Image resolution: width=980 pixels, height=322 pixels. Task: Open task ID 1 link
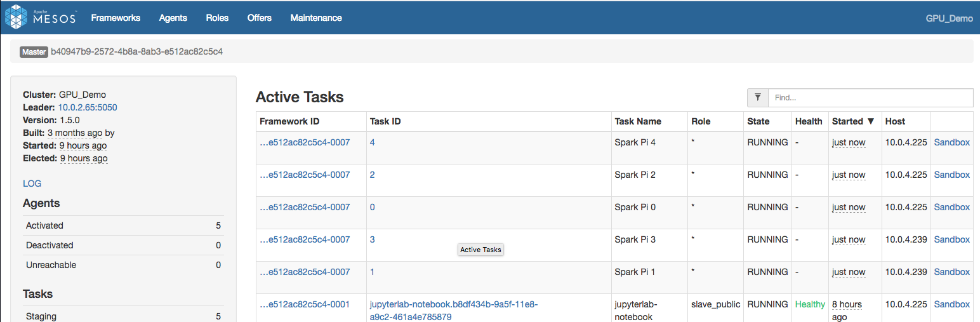372,272
